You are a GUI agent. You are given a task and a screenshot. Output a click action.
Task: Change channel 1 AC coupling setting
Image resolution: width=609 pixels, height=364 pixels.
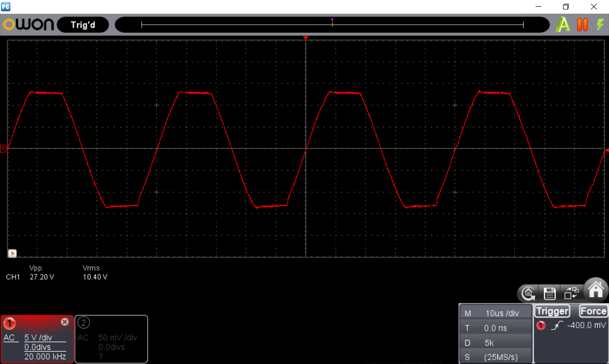[9, 337]
